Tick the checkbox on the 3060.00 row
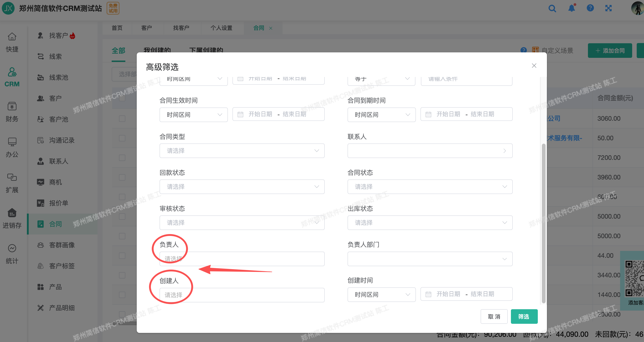 pyautogui.click(x=122, y=118)
